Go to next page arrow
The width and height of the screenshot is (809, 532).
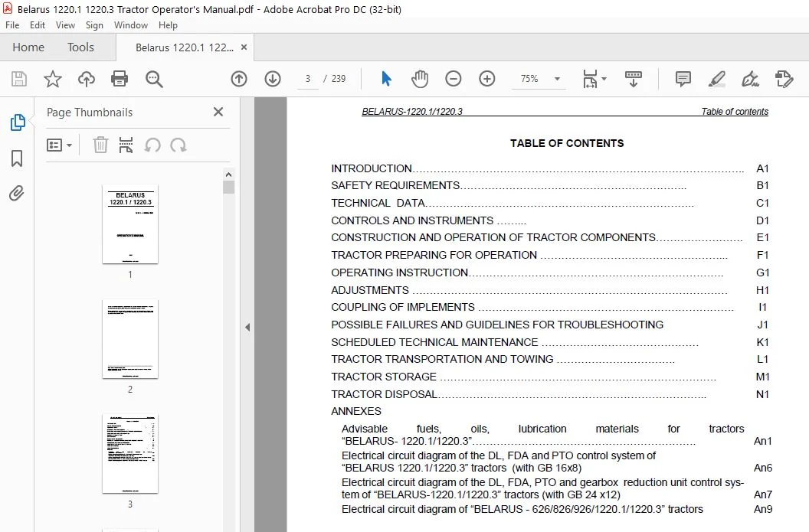click(273, 79)
